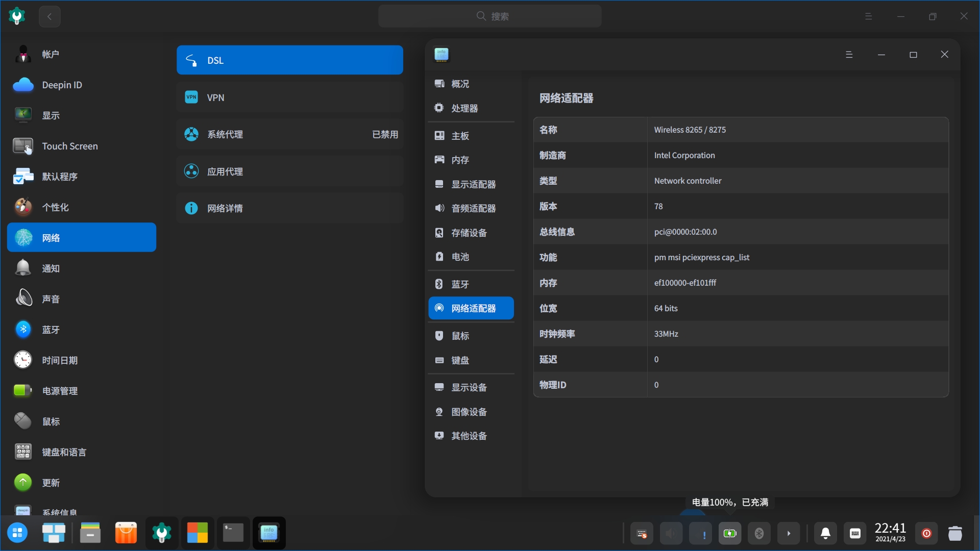
Task: Open Network Details (网络详情) page
Action: [289, 208]
